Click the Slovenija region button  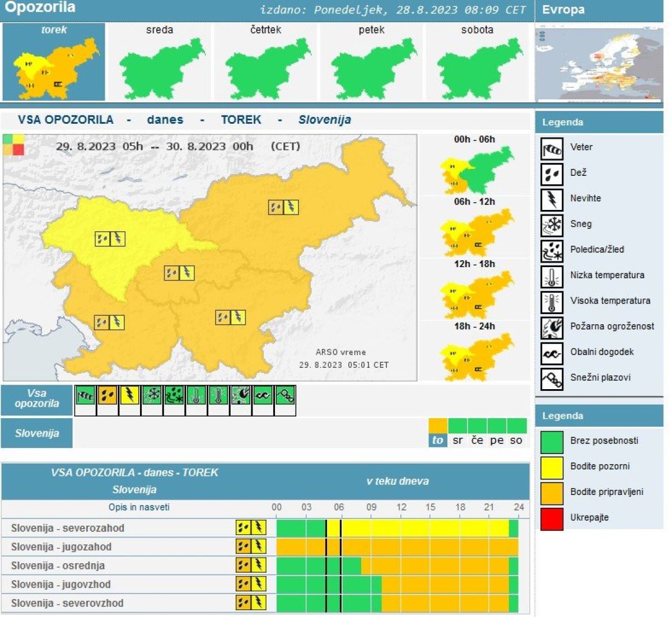[x=37, y=433]
